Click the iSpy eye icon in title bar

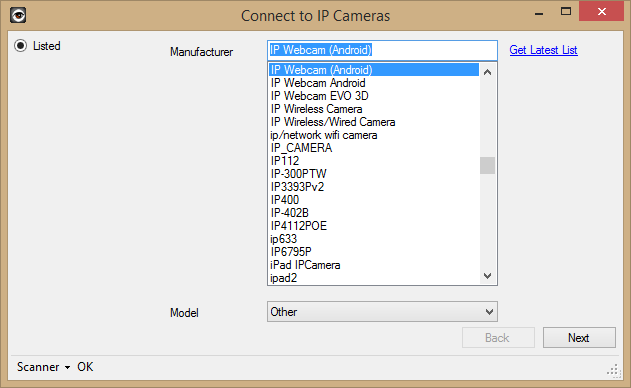[x=18, y=16]
